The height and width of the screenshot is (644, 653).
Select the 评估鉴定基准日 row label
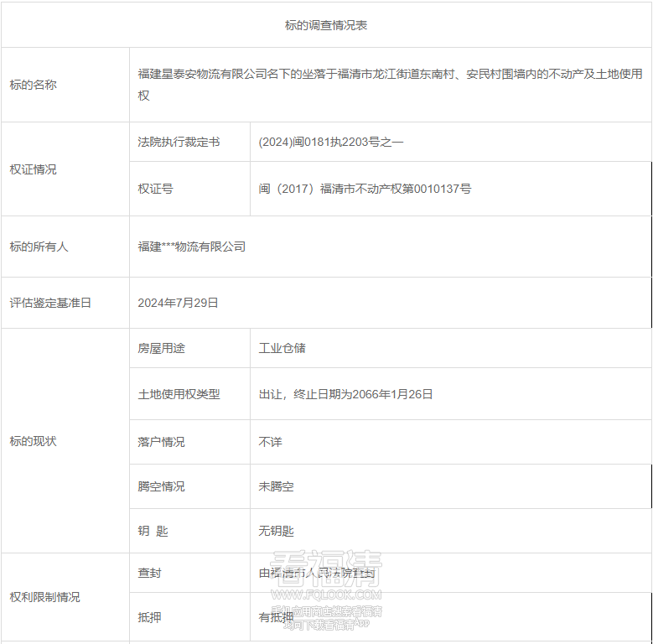point(50,303)
